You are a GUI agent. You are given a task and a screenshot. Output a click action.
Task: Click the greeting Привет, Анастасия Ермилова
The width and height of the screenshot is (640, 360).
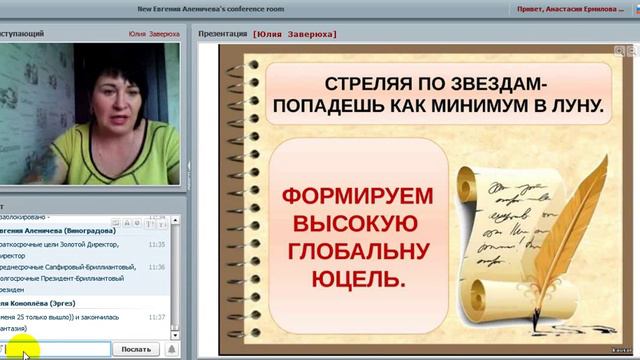570,9
